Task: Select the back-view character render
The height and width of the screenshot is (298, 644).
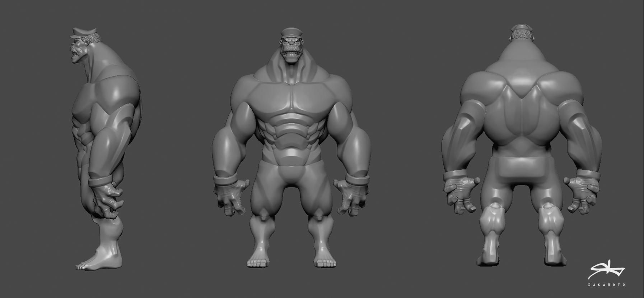Action: click(522, 145)
